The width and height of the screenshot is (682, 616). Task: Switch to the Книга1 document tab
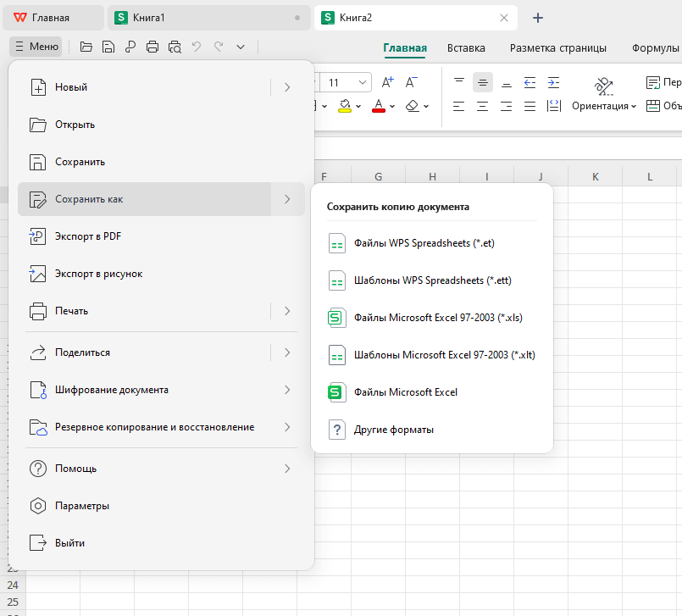click(x=208, y=18)
